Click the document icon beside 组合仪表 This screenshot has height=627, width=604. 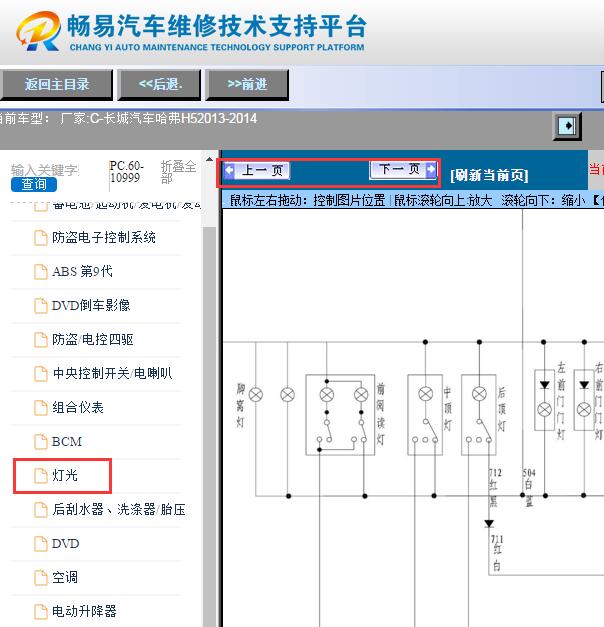(40, 407)
